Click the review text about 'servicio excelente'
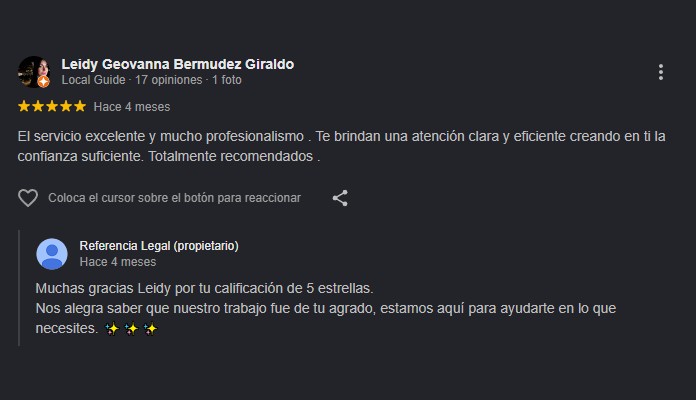Image resolution: width=696 pixels, height=400 pixels. click(341, 146)
